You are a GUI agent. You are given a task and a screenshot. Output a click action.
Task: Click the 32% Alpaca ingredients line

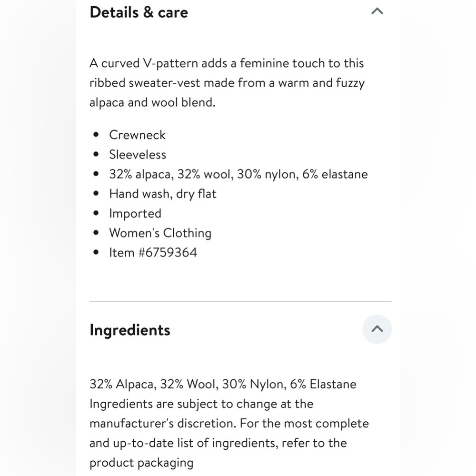(223, 384)
